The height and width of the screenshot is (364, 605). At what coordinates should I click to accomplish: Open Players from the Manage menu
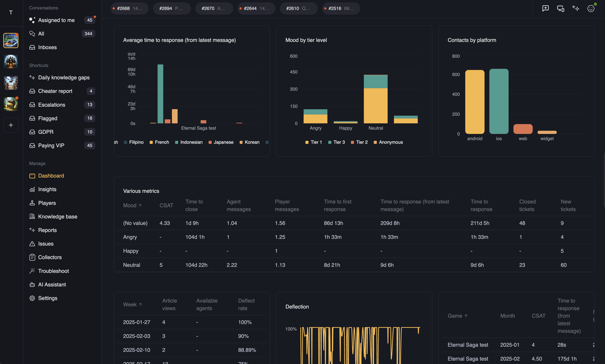tap(47, 203)
